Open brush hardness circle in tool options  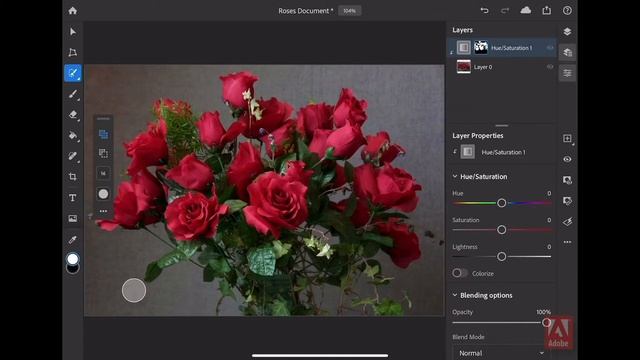pyautogui.click(x=103, y=193)
